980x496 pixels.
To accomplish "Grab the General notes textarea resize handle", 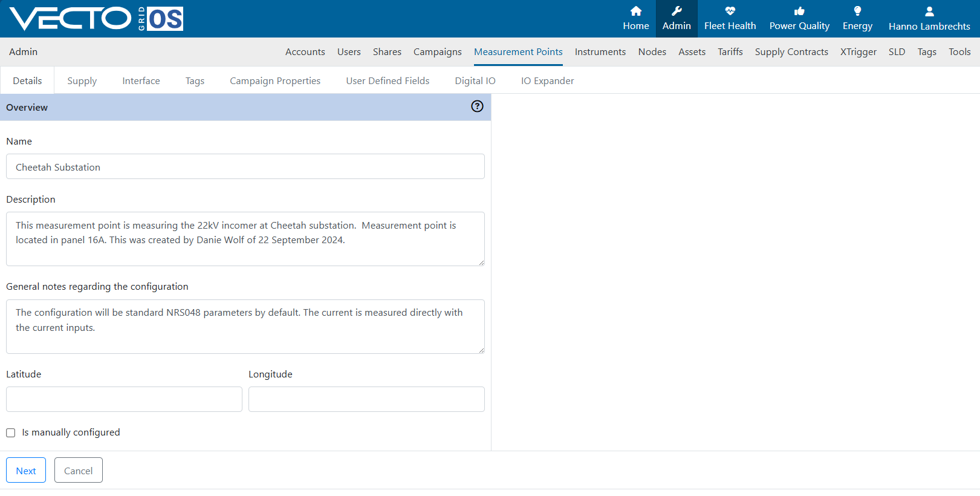I will coord(481,350).
